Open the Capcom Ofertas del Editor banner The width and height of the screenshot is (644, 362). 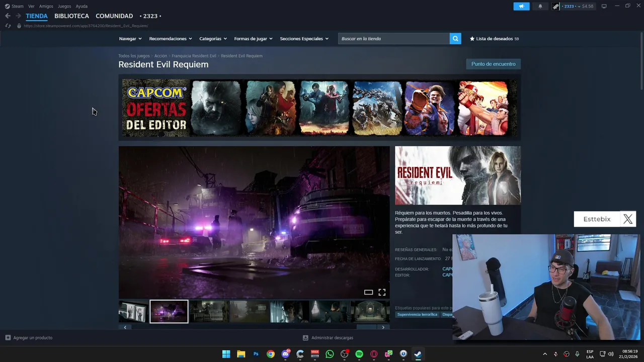[319, 108]
